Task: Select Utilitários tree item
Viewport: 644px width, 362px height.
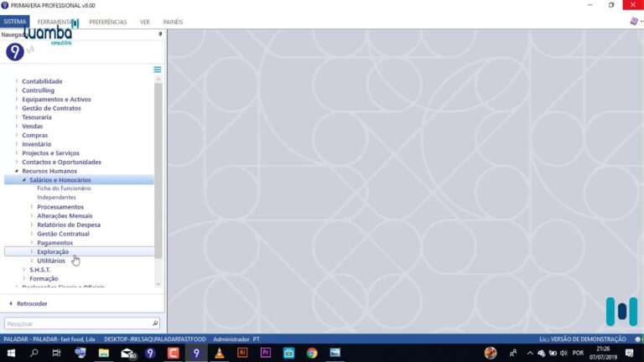Action: point(51,261)
